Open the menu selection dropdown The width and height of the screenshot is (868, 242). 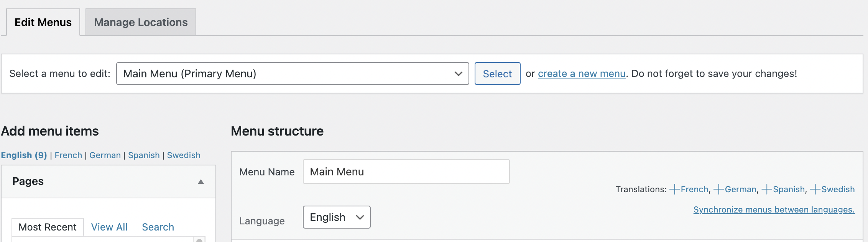[292, 74]
